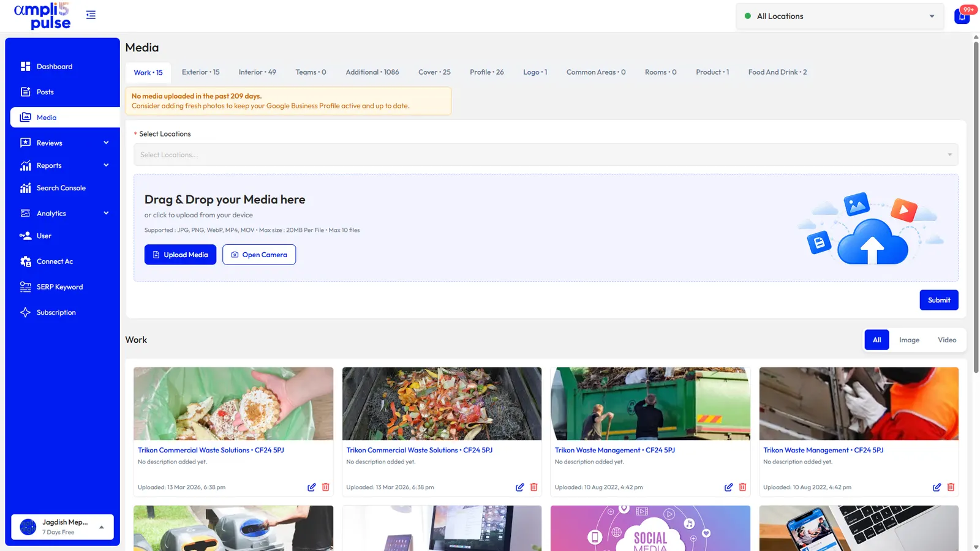Open the Select Locations dropdown field
980x551 pixels.
pos(546,155)
